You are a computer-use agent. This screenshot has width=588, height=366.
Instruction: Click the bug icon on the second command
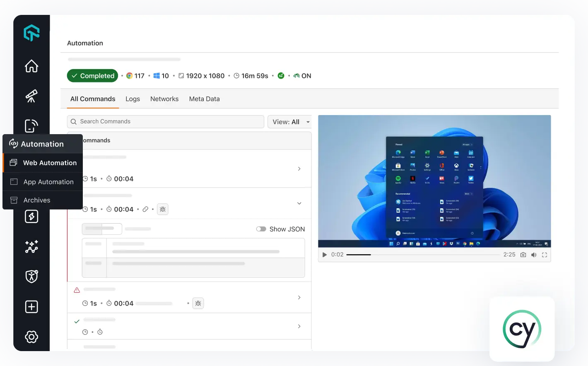[x=162, y=209]
